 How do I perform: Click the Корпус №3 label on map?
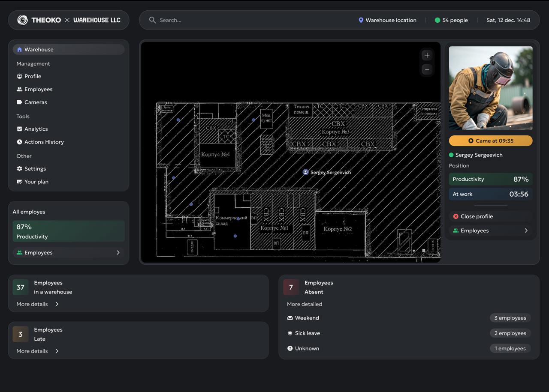point(335,132)
